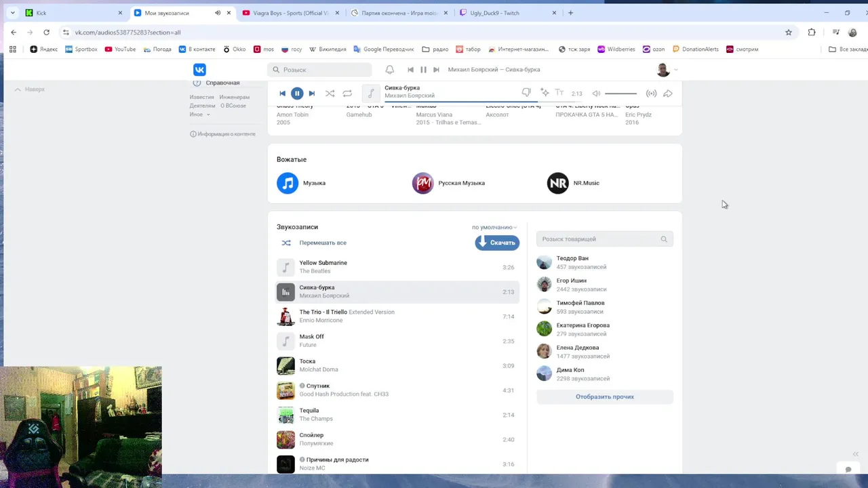This screenshot has width=868, height=488.
Task: Switch to the Ugly_Duck9 - Twitch tab
Action: pos(507,13)
